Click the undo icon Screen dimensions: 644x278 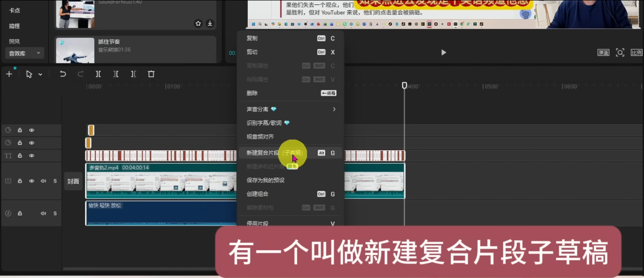tap(63, 74)
